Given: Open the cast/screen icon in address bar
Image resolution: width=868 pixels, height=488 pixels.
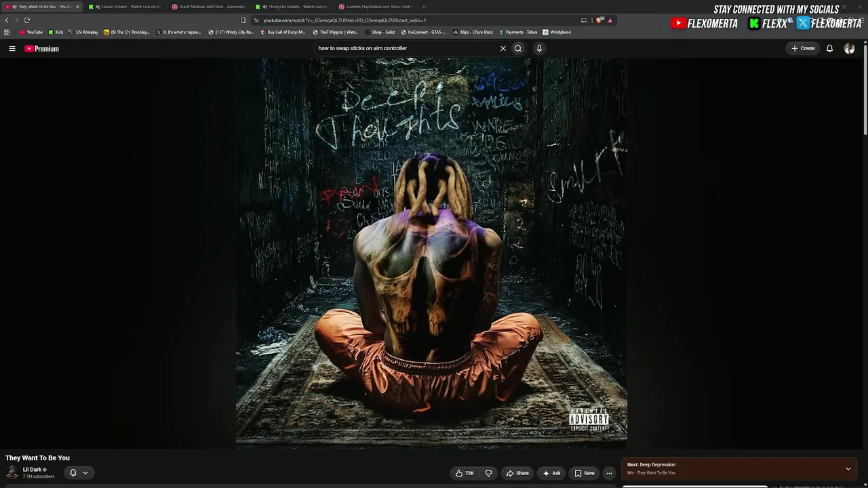Looking at the screenshot, I should (x=584, y=20).
